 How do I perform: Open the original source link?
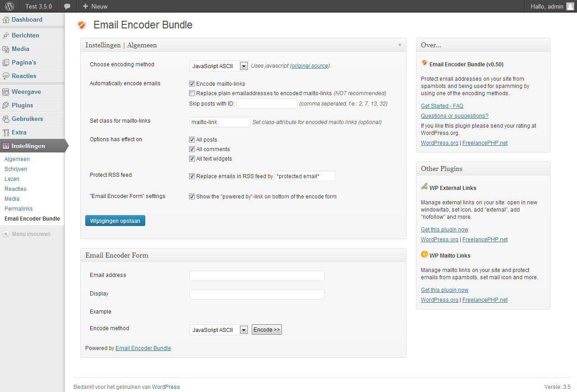(309, 66)
